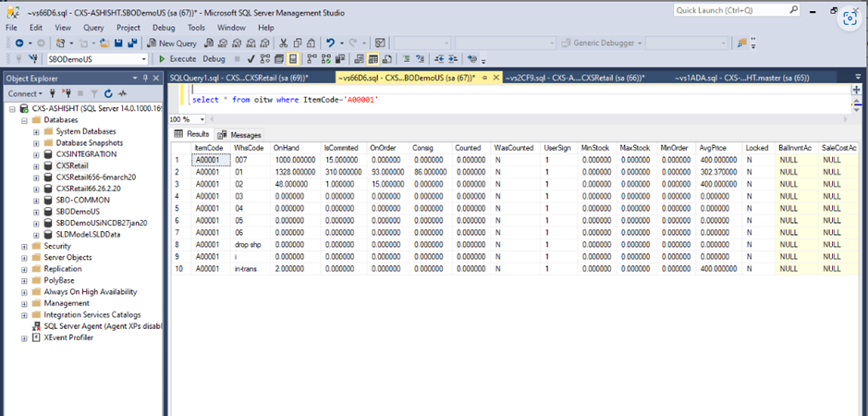Expand the CXSRetail database node
Viewport: 868px width, 416px height.
pyautogui.click(x=36, y=165)
